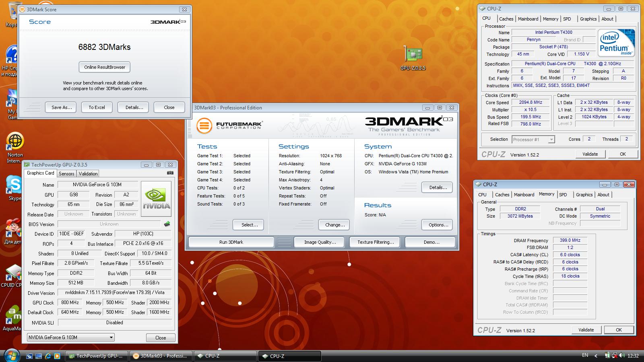Click the Intel Pentium T4300 name field

pos(553,32)
